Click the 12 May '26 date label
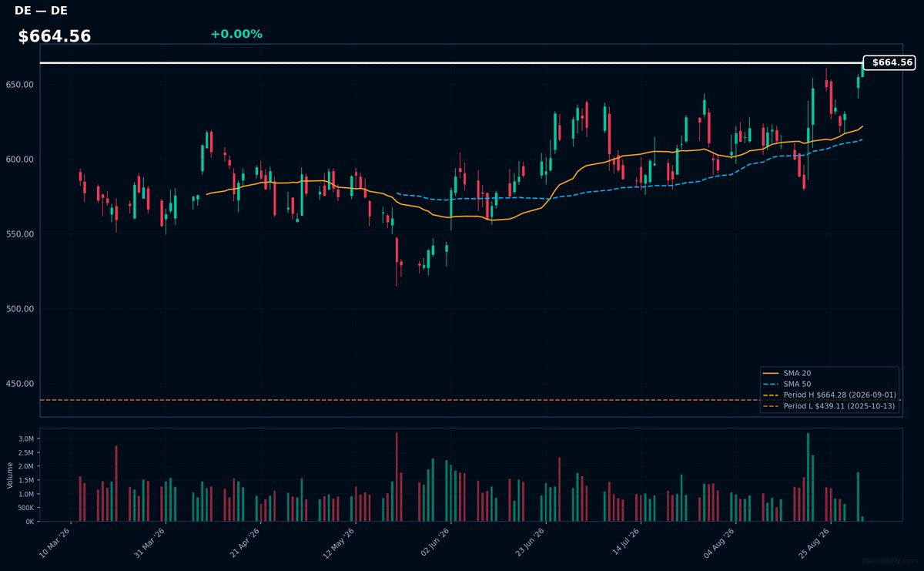This screenshot has width=924, height=571. (x=339, y=542)
